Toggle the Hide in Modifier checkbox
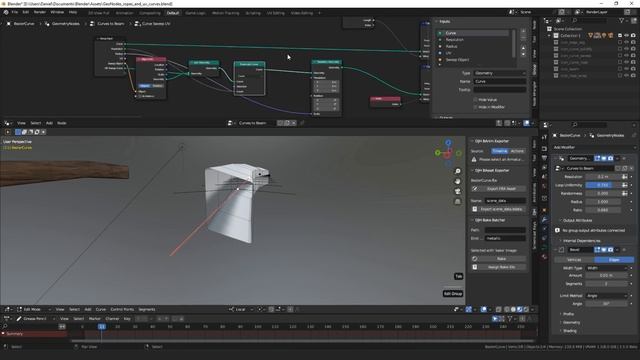This screenshot has width=640, height=360. (476, 107)
